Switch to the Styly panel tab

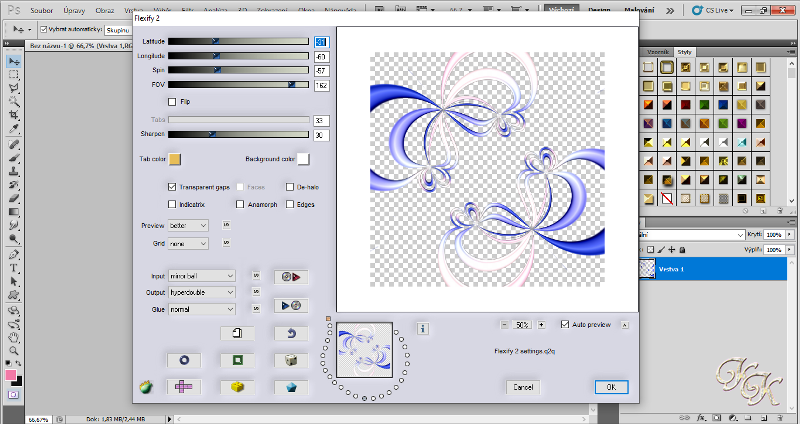coord(684,52)
